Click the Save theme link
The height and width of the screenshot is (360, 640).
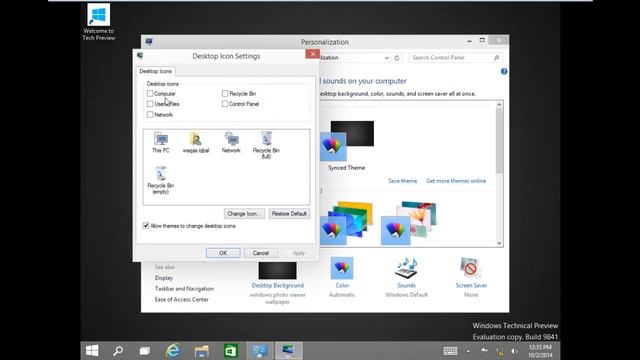point(402,181)
